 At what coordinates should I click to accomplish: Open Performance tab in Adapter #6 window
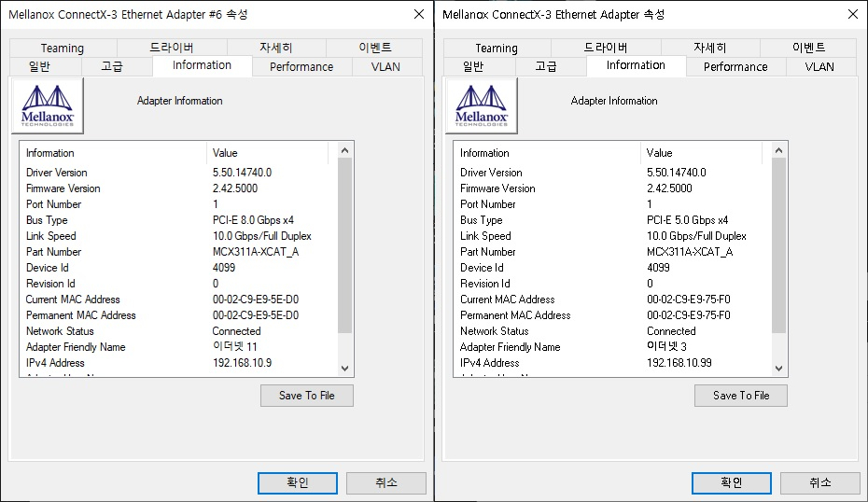301,66
